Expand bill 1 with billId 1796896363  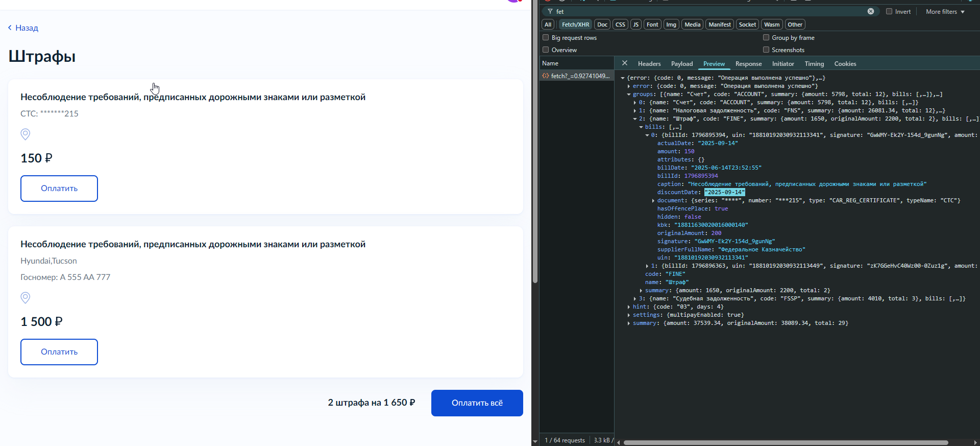click(x=647, y=266)
